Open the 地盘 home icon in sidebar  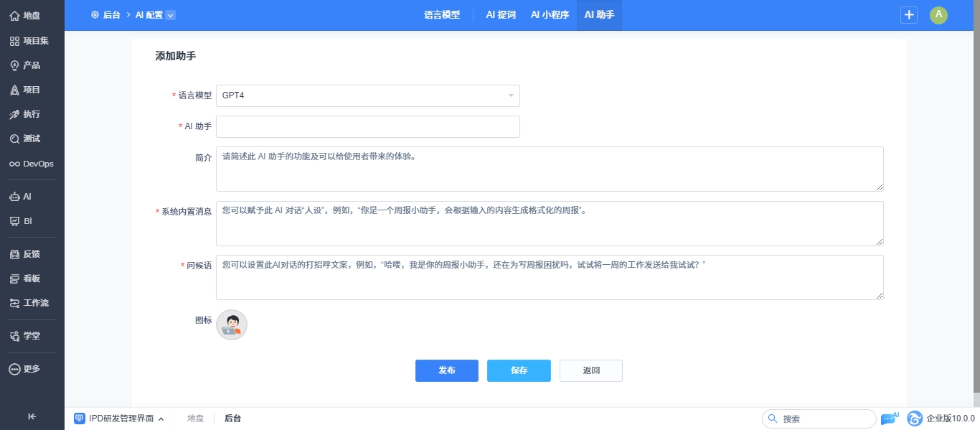coord(14,15)
